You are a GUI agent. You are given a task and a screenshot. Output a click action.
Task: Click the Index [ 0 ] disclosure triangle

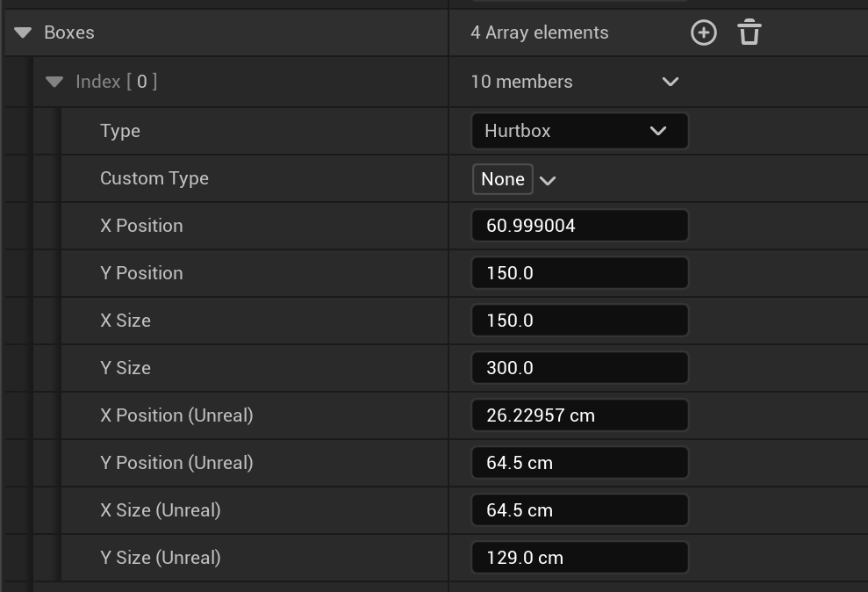54,82
